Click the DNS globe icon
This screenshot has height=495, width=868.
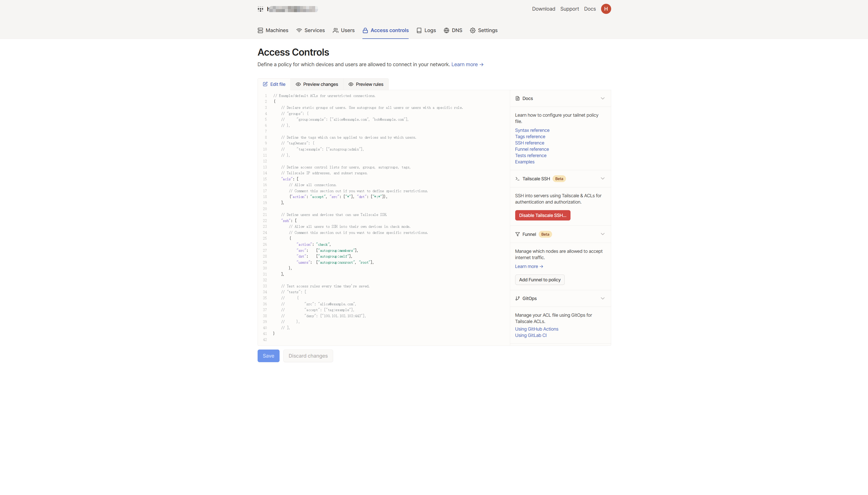click(x=447, y=31)
